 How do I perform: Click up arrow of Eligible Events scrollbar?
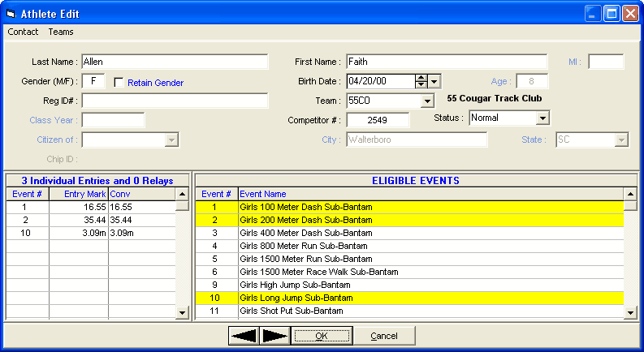pos(630,194)
